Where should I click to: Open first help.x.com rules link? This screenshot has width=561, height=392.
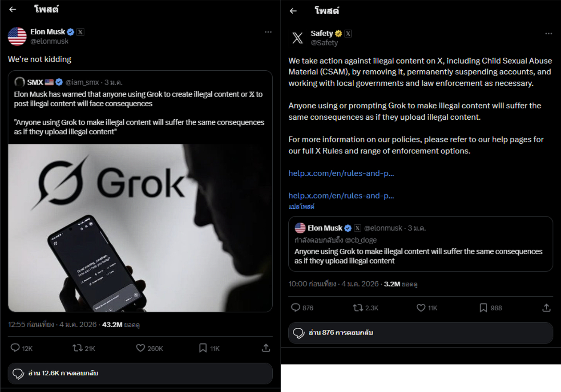[x=341, y=173]
